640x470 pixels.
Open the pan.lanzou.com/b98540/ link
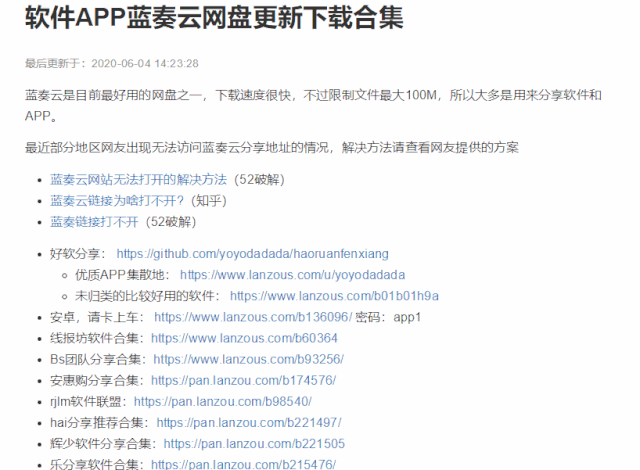[223, 402]
